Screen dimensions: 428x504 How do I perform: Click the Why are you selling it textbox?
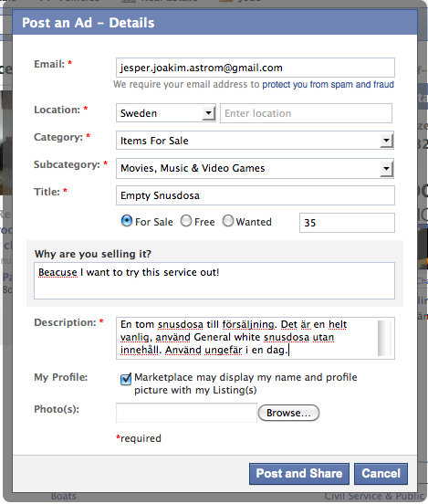(214, 280)
